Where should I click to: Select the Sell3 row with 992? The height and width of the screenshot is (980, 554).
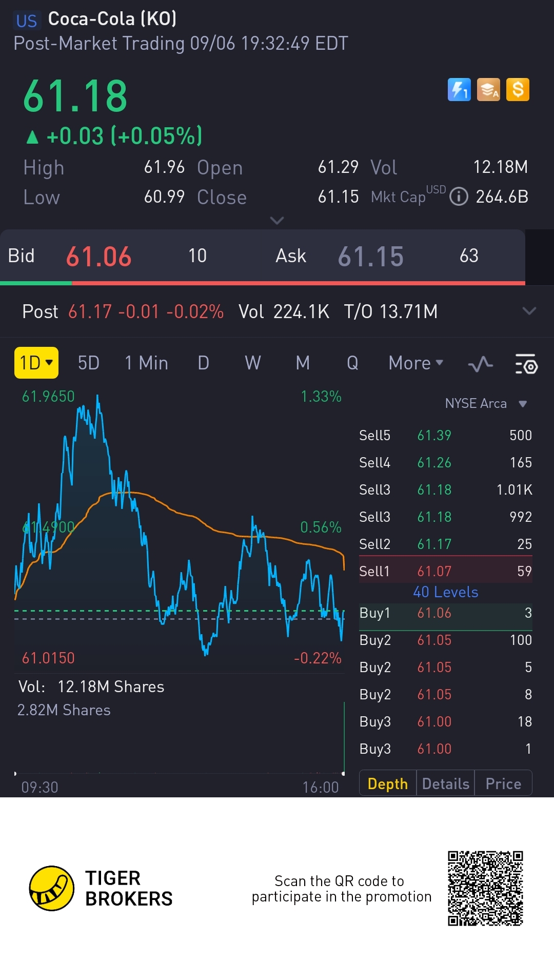pyautogui.click(x=446, y=517)
